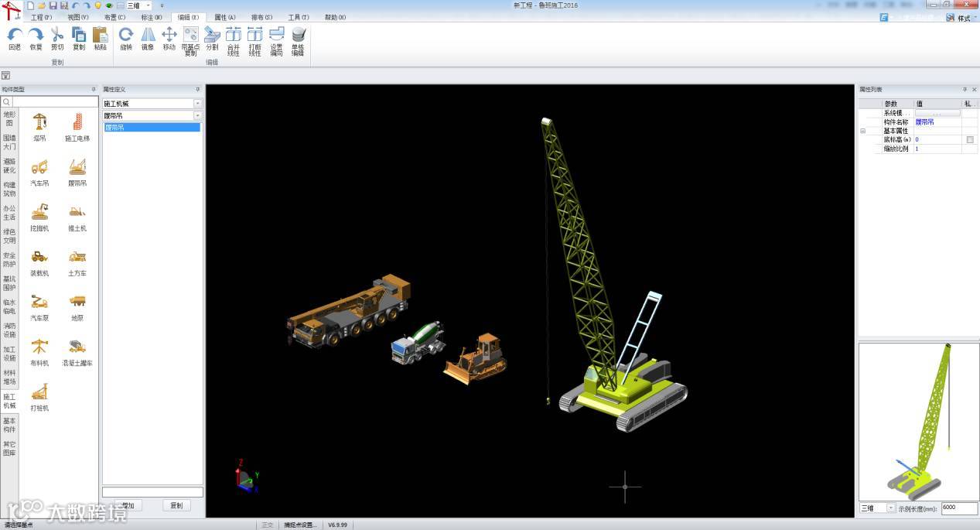Switch to 围墙大门 category tab
Image resolution: width=980 pixels, height=530 pixels.
pyautogui.click(x=9, y=142)
